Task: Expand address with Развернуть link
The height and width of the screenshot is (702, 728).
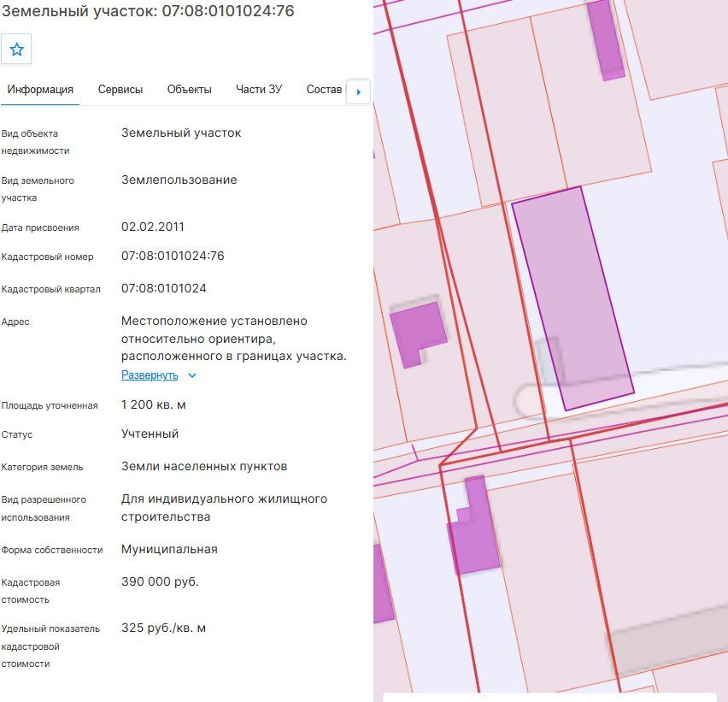Action: pyautogui.click(x=150, y=375)
